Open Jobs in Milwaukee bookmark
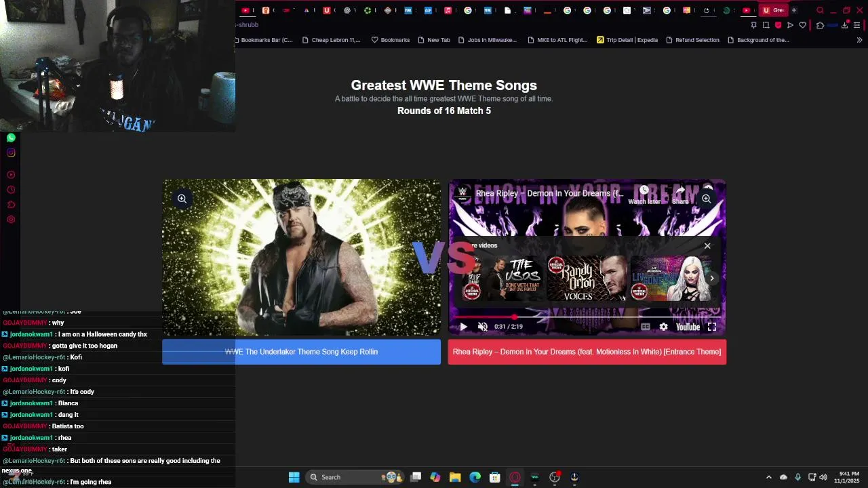Viewport: 868px width, 488px height. 488,40
